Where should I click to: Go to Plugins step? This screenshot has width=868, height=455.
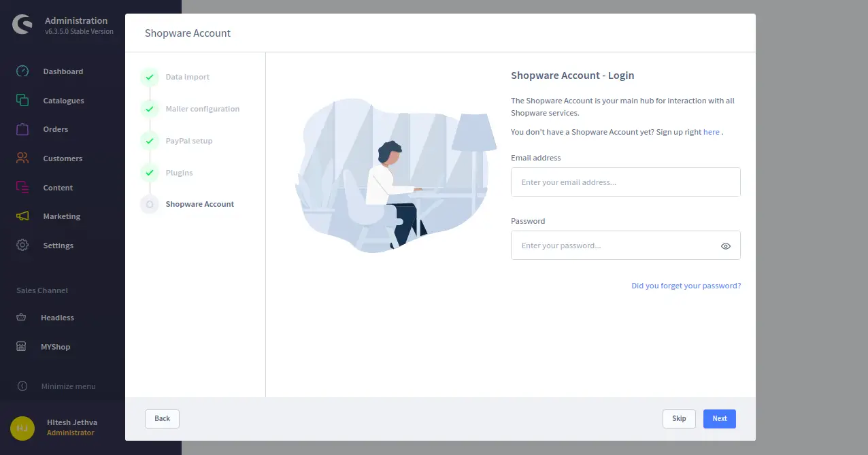[x=180, y=173]
